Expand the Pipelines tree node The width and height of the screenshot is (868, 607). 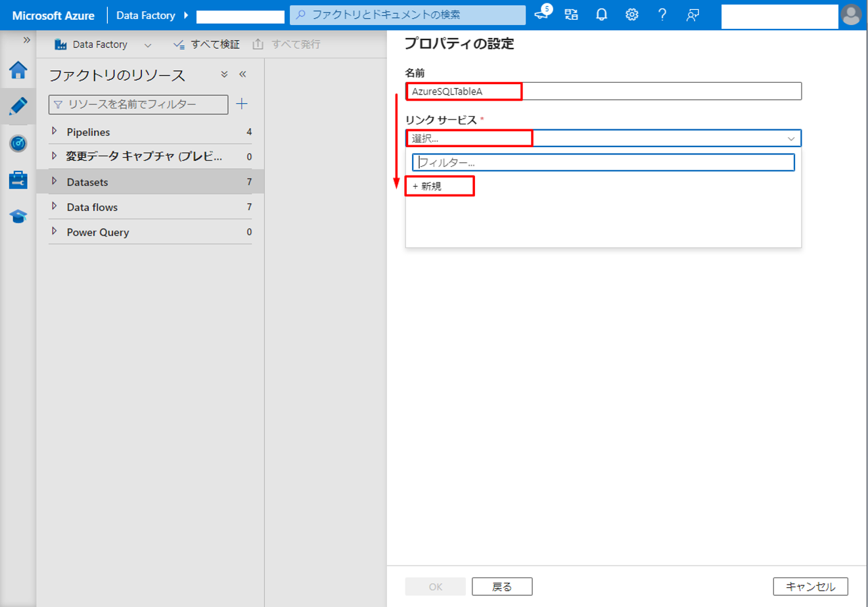[x=55, y=131]
